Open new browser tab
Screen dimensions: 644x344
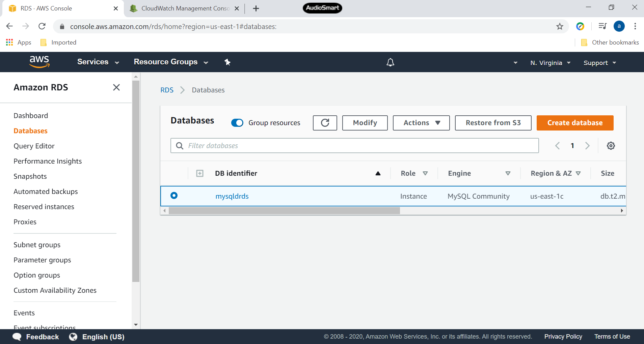click(x=256, y=8)
